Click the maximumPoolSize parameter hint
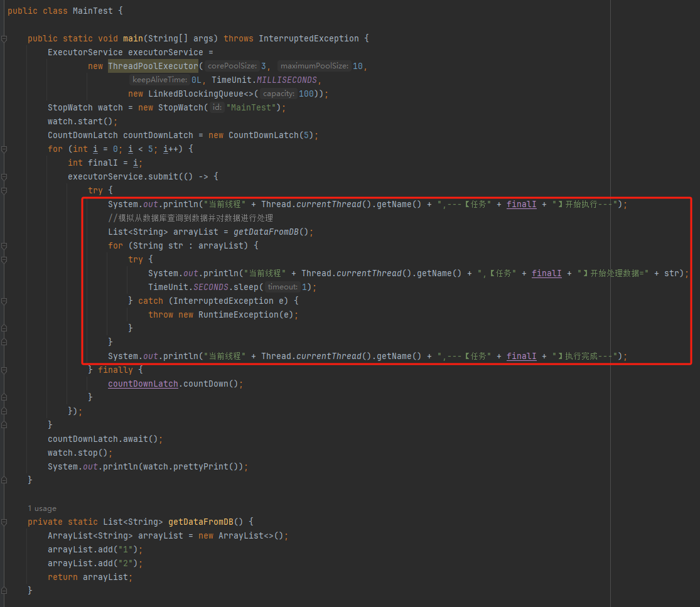The image size is (700, 607). click(314, 66)
